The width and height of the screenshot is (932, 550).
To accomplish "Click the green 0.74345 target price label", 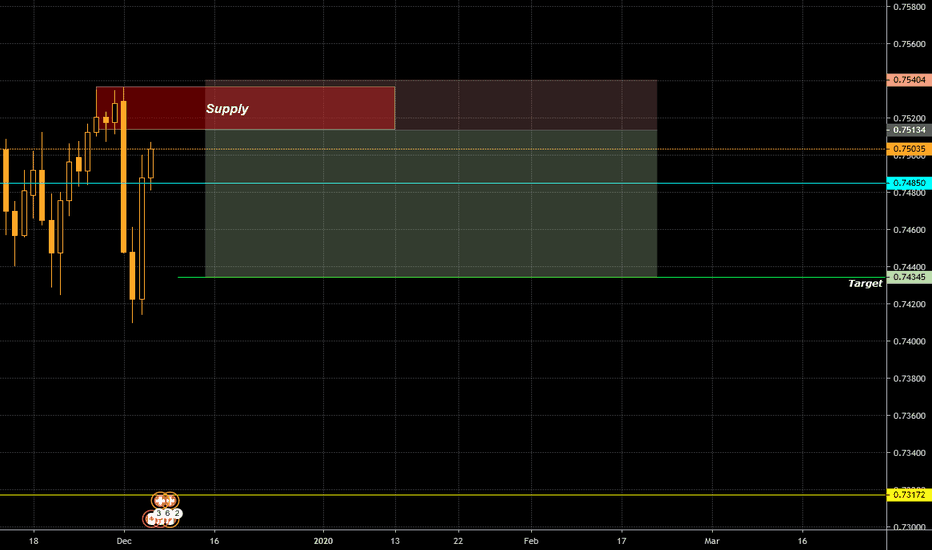I will [909, 276].
